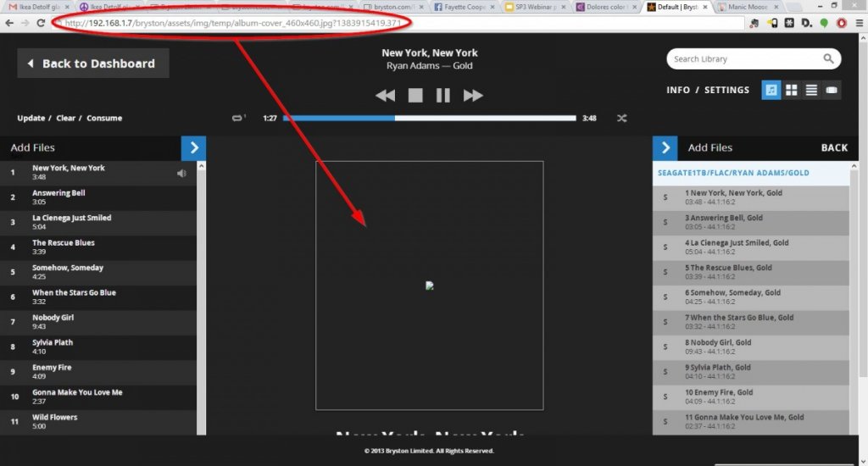Switch to grid thumbnail view
868x466 pixels.
[x=792, y=90]
